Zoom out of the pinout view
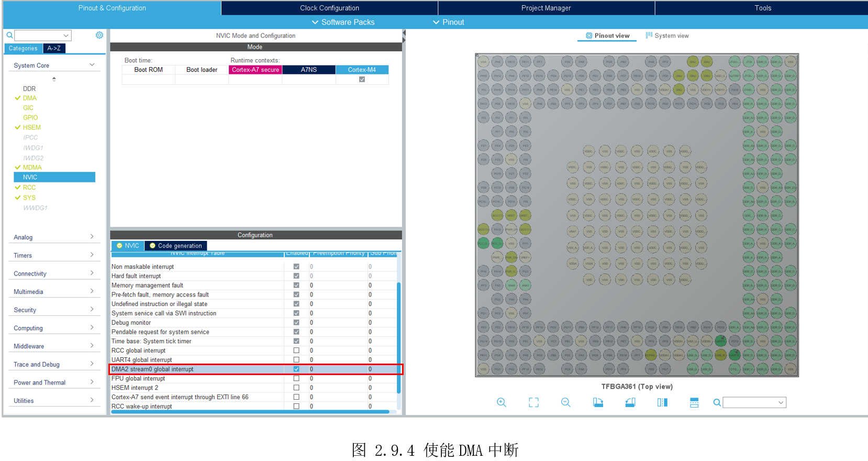The width and height of the screenshot is (868, 461). point(565,402)
